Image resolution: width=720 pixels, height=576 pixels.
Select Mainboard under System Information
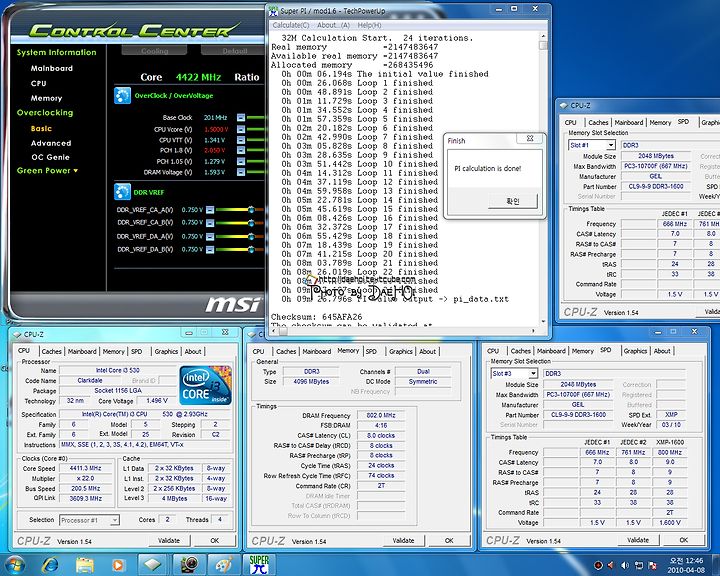point(51,68)
